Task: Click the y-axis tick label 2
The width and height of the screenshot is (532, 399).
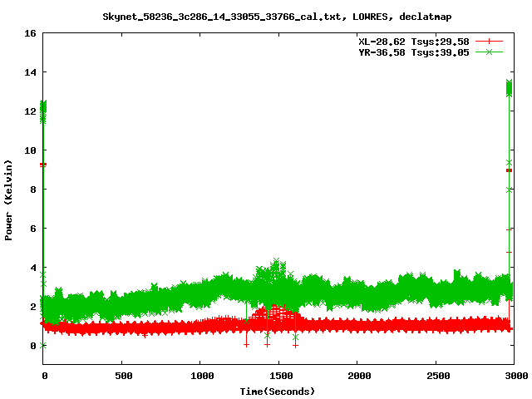Action: (33, 307)
